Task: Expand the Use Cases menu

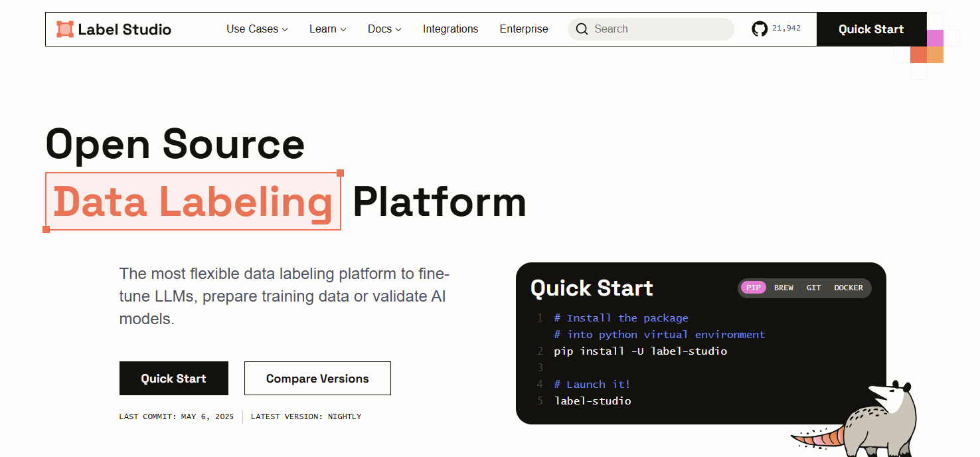Action: coord(257,29)
